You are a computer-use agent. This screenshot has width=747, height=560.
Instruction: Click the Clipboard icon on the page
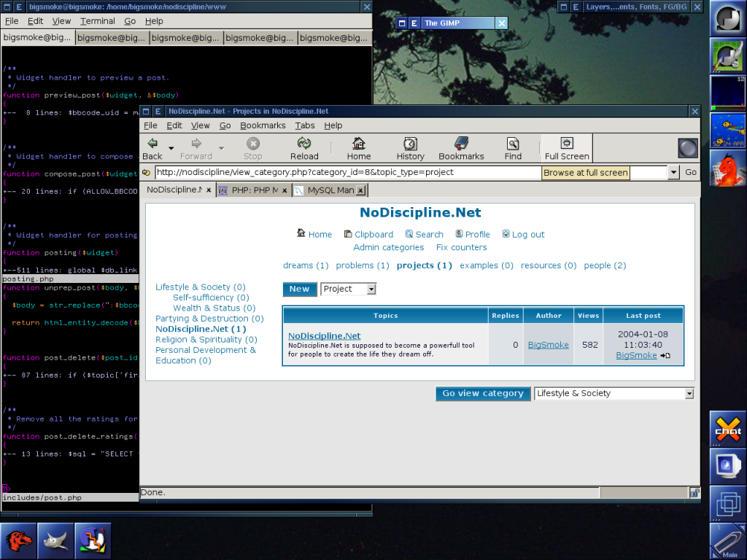(349, 234)
